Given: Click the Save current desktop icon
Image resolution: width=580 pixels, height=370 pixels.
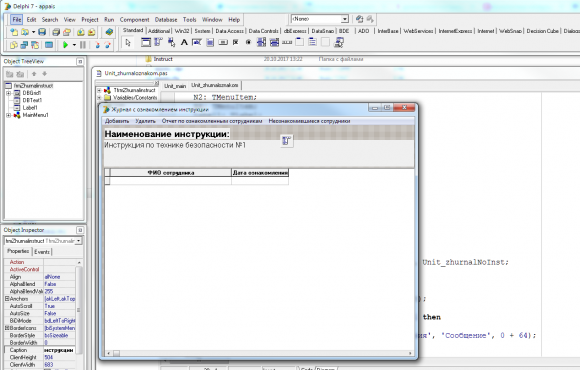Looking at the screenshot, I should coord(359,19).
